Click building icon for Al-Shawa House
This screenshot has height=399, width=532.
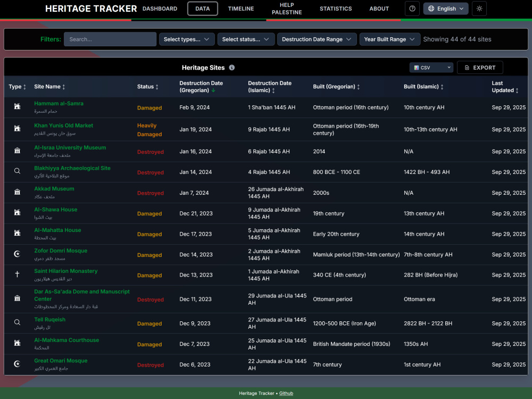[x=17, y=212]
